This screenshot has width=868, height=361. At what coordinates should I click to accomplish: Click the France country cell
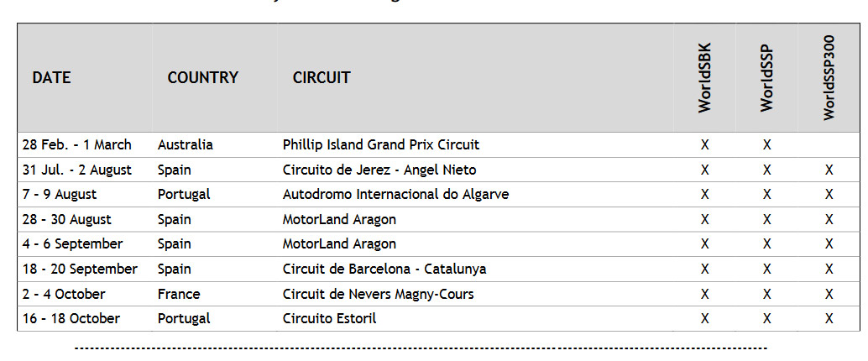(x=178, y=294)
